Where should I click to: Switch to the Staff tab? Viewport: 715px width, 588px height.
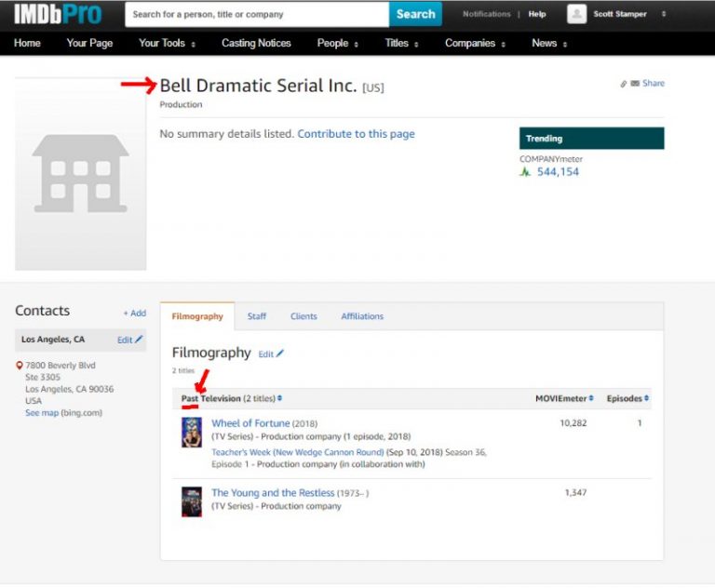point(257,316)
